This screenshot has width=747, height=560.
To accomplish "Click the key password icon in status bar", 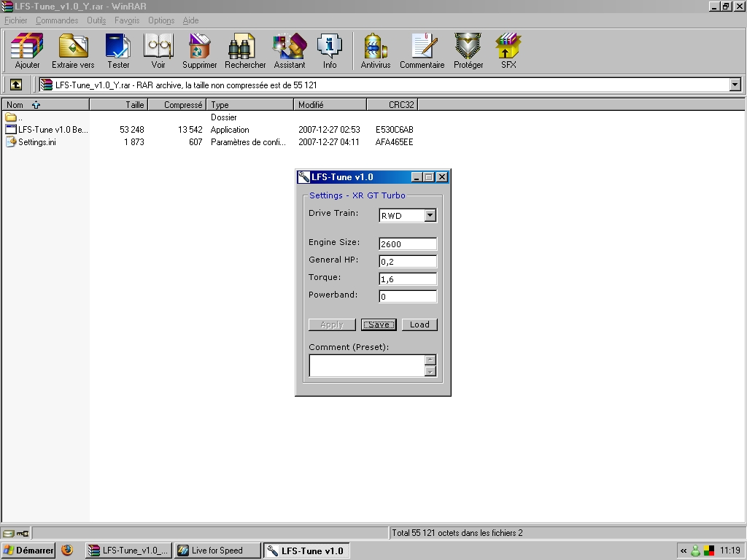I will (23, 533).
